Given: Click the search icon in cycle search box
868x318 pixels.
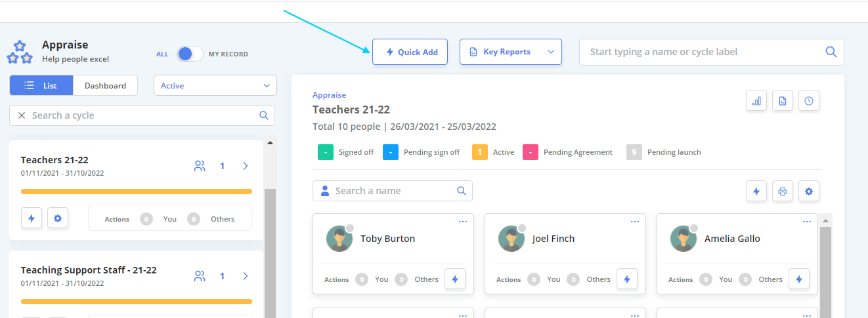Looking at the screenshot, I should pyautogui.click(x=264, y=115).
